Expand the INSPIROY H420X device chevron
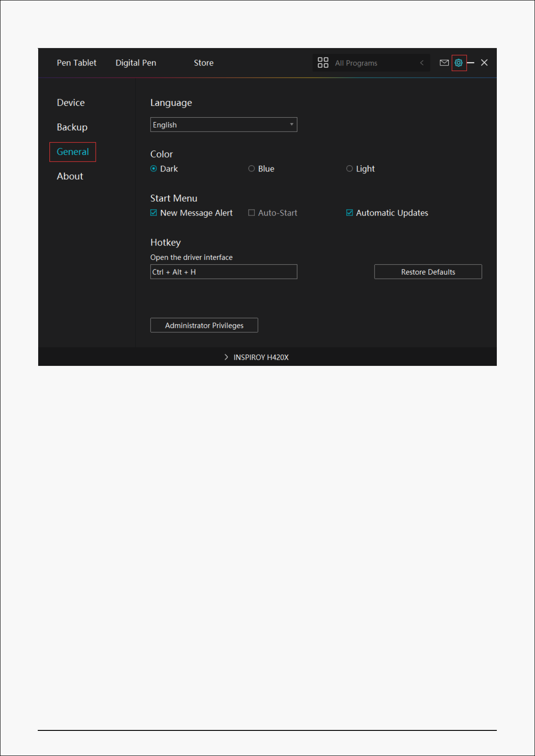 coord(226,357)
